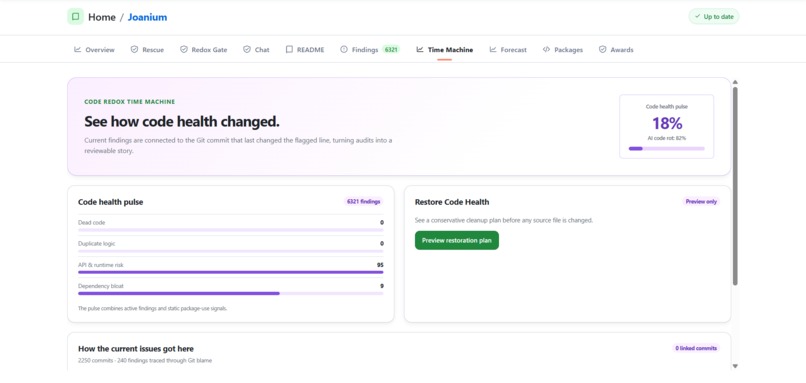Click the Code health pulse progress bar under 18%
This screenshot has height=383, width=806.
tap(666, 149)
